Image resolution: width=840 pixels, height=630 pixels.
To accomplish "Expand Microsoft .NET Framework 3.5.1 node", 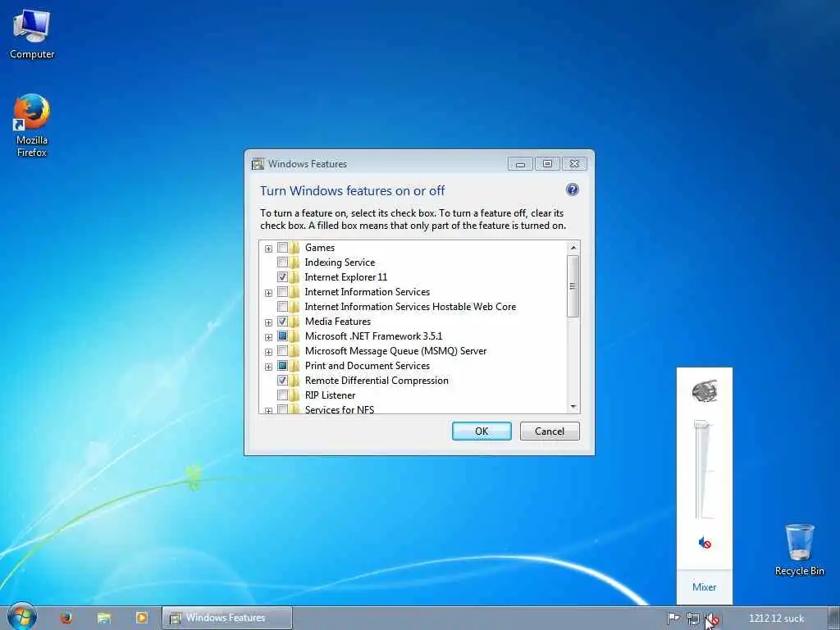I will [x=268, y=337].
